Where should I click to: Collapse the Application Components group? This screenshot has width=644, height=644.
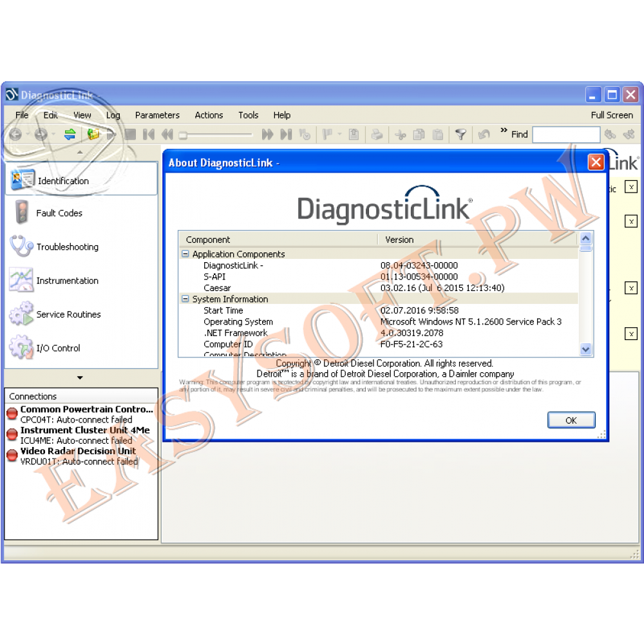coord(185,254)
